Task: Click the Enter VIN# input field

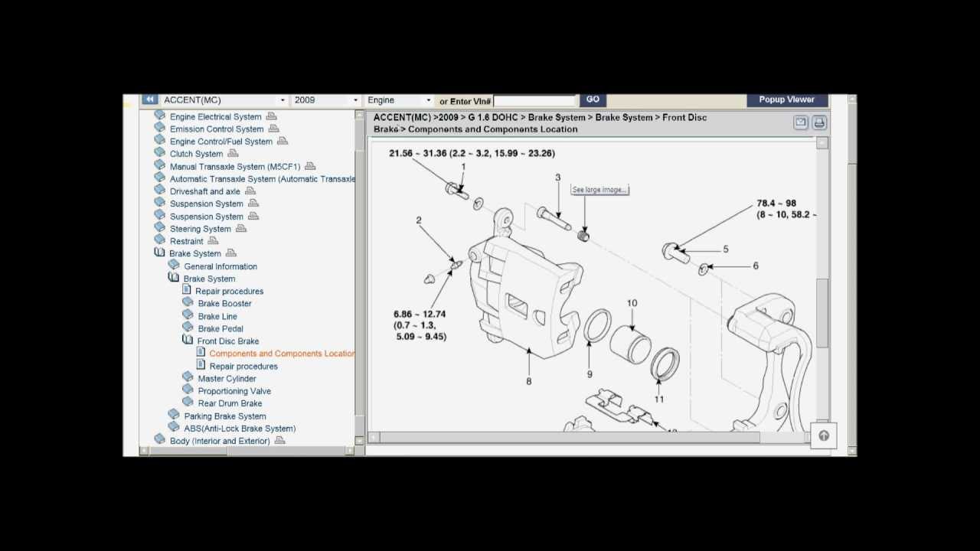Action: [x=534, y=101]
